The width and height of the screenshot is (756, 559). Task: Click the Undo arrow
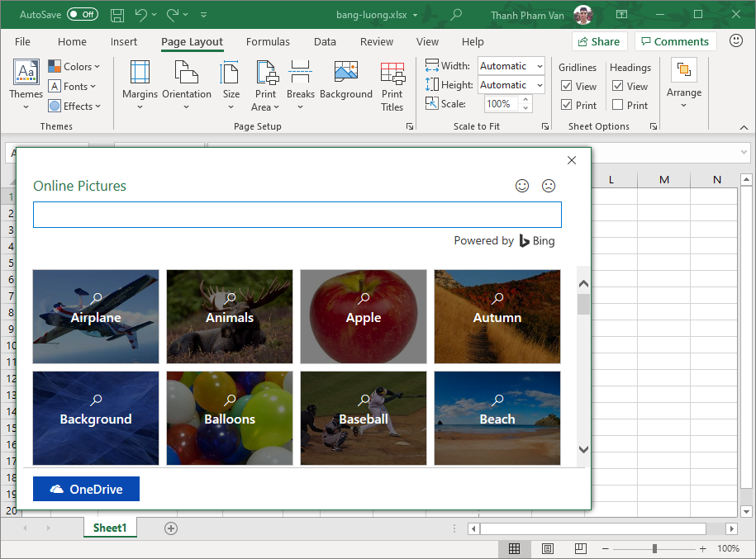click(140, 15)
